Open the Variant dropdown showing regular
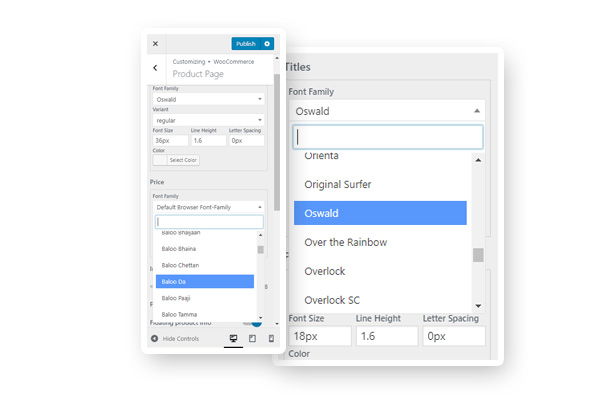Screen dimensions: 600x400 coord(209,120)
